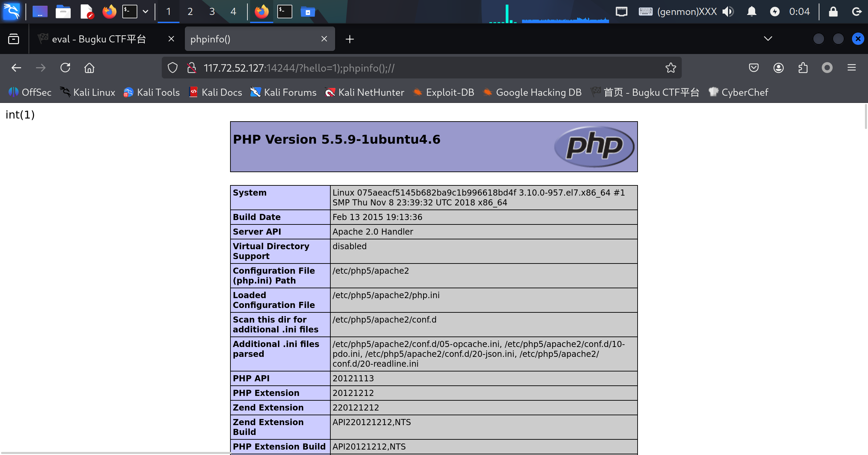The image size is (868, 455).
Task: Switch to eval - Bugku CTF tab
Action: (x=99, y=39)
